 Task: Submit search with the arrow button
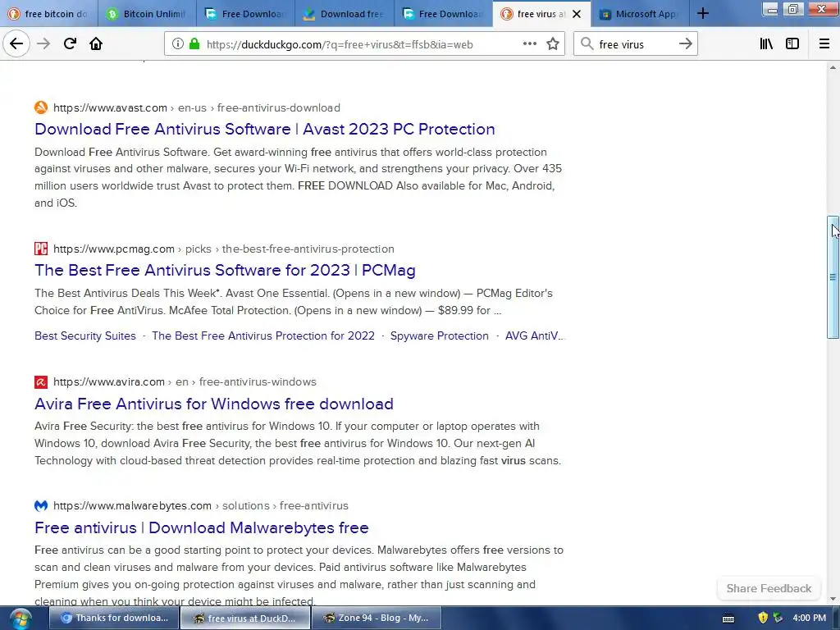tap(686, 44)
